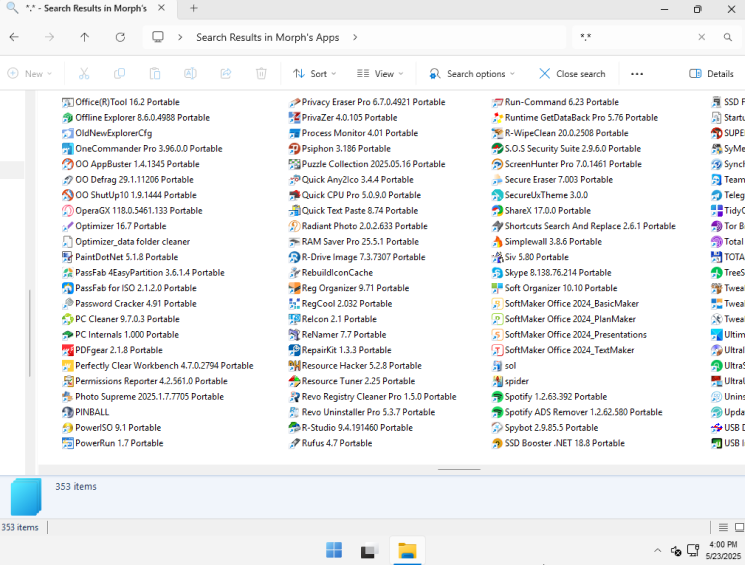Open the View dropdown menu
The image size is (745, 565).
380,74
